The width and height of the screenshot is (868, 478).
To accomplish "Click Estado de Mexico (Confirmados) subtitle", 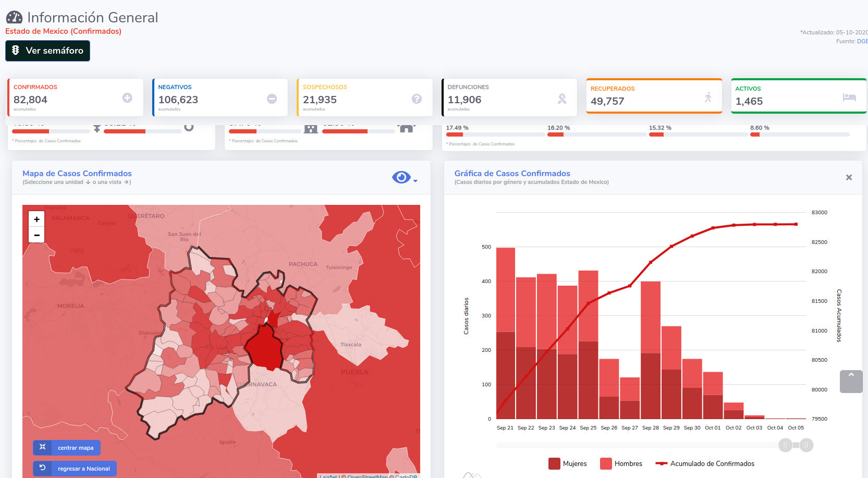I will coord(63,31).
